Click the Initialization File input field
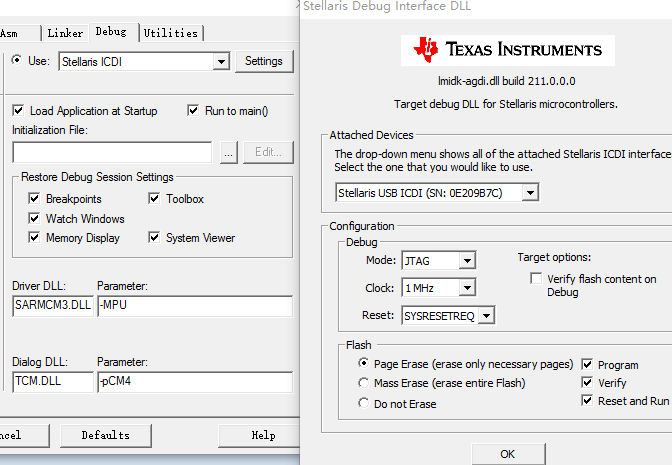Image resolution: width=672 pixels, height=465 pixels. [x=112, y=152]
